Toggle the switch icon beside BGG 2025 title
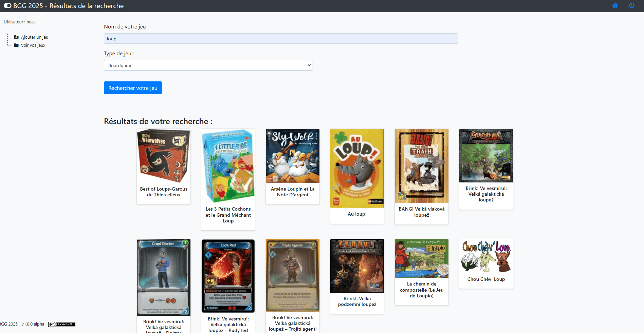 pos(7,6)
